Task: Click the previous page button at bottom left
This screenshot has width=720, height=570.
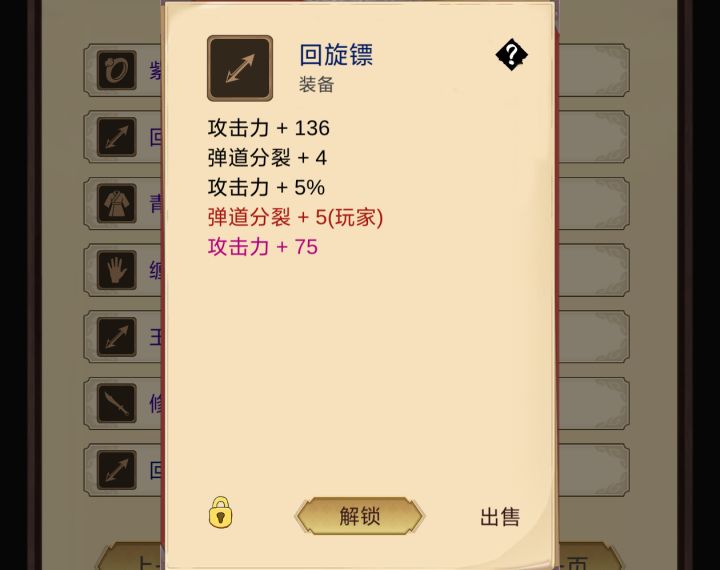Action: tap(131, 557)
